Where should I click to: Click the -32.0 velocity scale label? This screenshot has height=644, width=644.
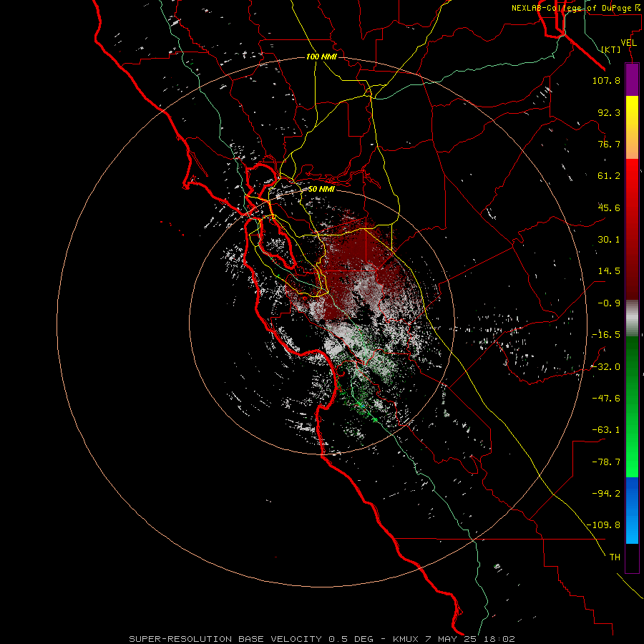[x=606, y=367]
